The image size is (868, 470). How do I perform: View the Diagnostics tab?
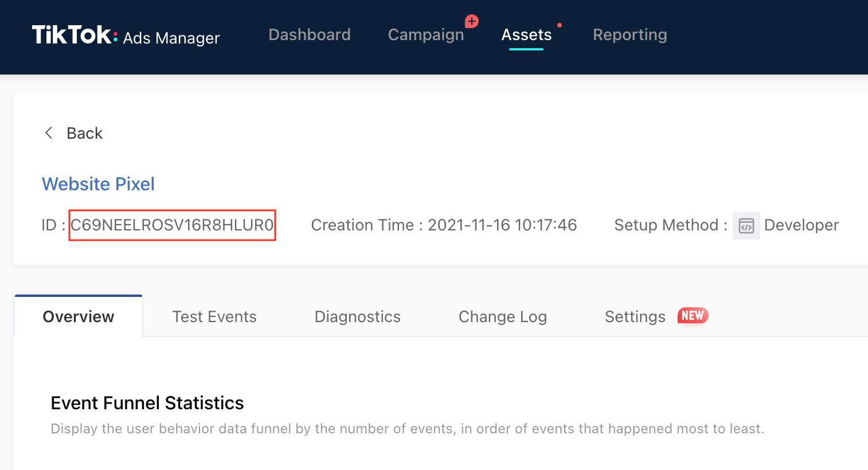coord(358,316)
